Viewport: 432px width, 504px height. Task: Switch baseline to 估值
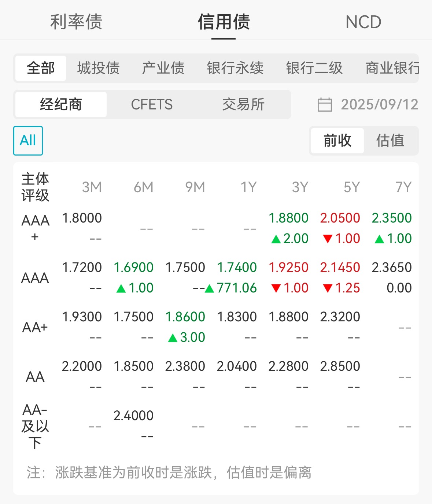point(390,141)
